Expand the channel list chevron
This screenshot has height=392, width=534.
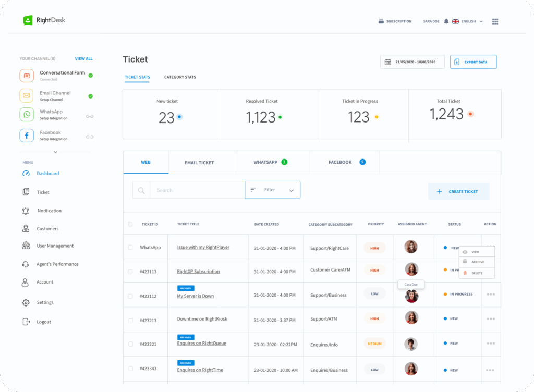pos(55,152)
